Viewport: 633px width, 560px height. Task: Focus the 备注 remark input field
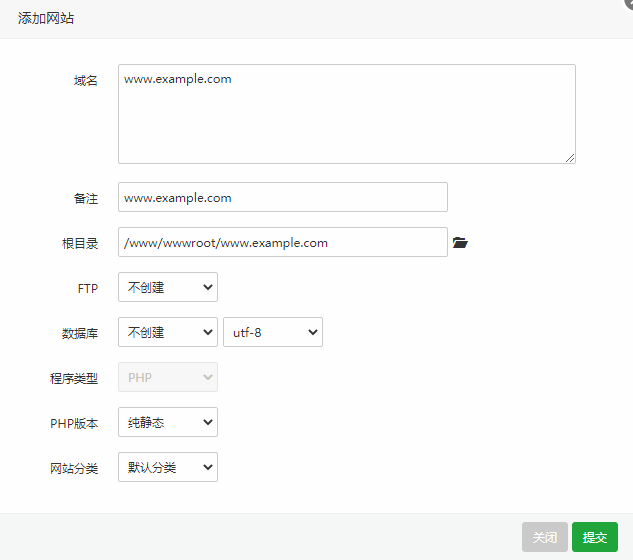click(282, 198)
